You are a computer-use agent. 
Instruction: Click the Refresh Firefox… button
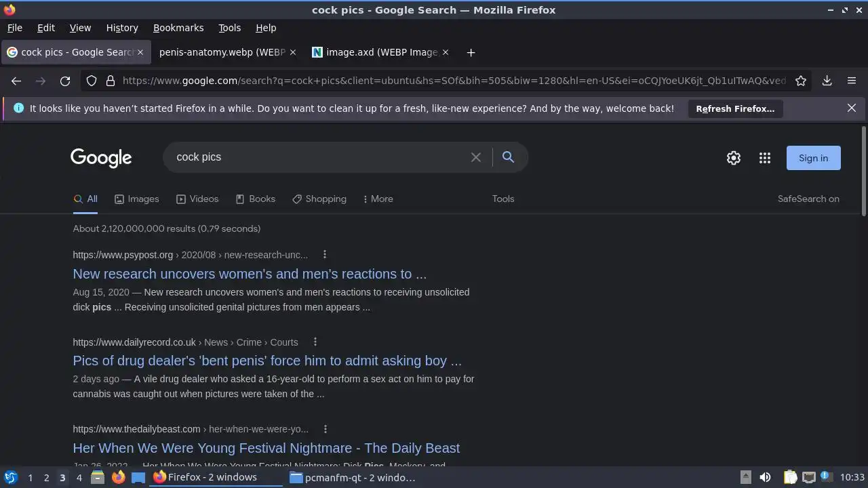tap(735, 108)
